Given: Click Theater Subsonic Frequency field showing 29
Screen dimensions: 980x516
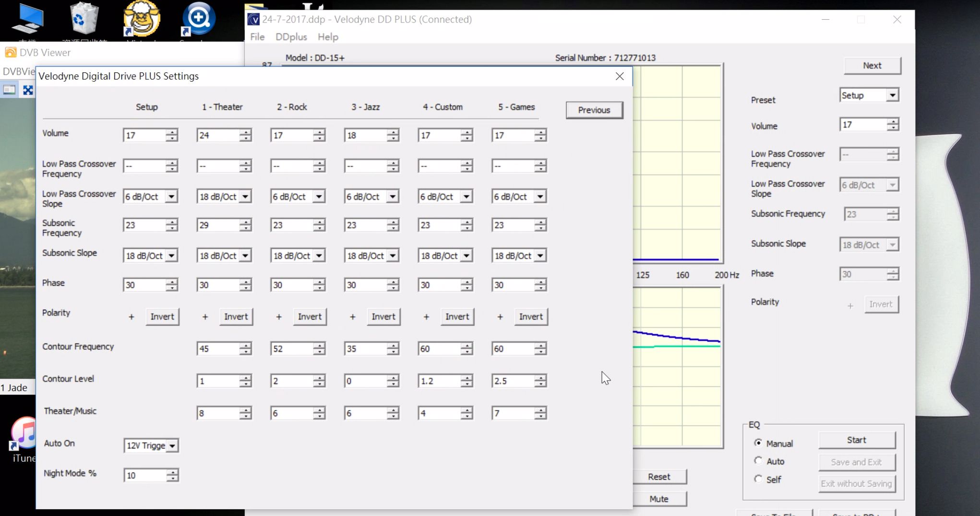Looking at the screenshot, I should (219, 225).
